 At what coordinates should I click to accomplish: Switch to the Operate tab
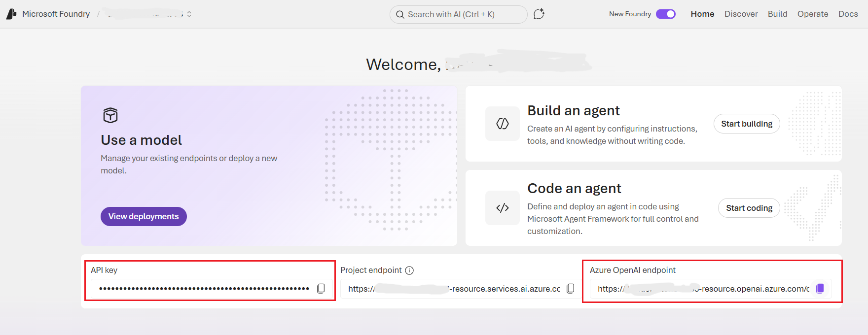(813, 14)
